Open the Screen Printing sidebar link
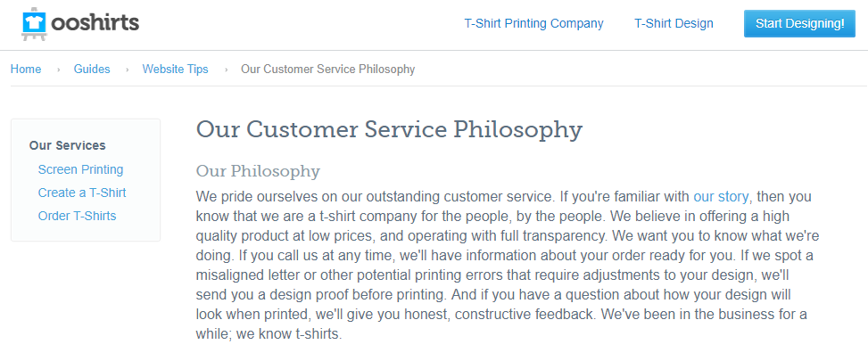This screenshot has width=868, height=361. [81, 169]
